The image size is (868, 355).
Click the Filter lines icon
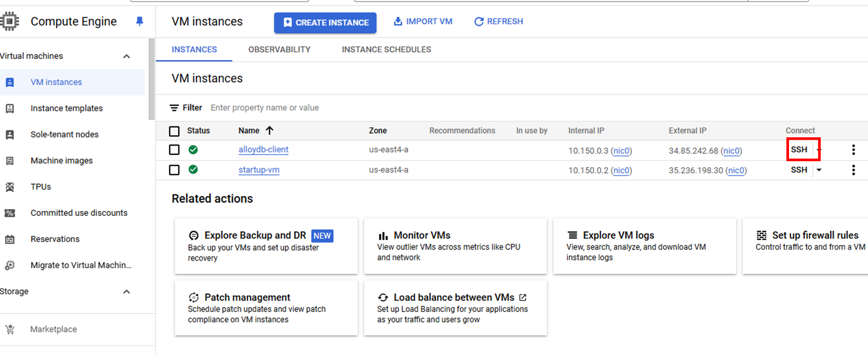point(174,108)
